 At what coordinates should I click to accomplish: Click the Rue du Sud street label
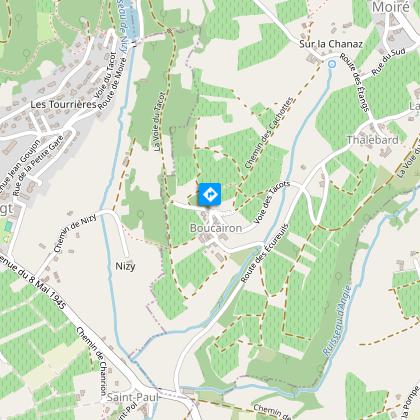pyautogui.click(x=388, y=62)
